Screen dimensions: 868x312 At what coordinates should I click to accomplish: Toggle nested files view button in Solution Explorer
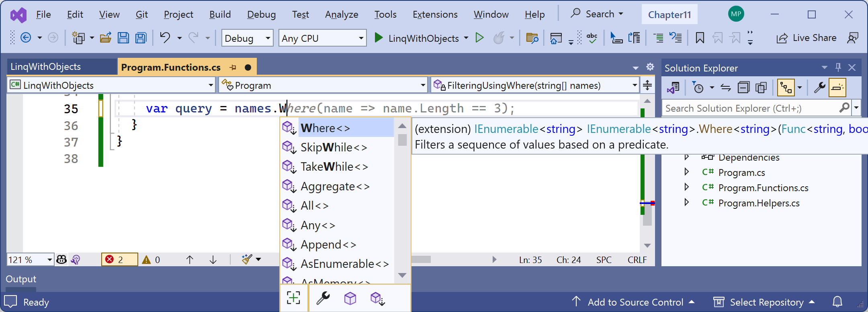pos(786,88)
